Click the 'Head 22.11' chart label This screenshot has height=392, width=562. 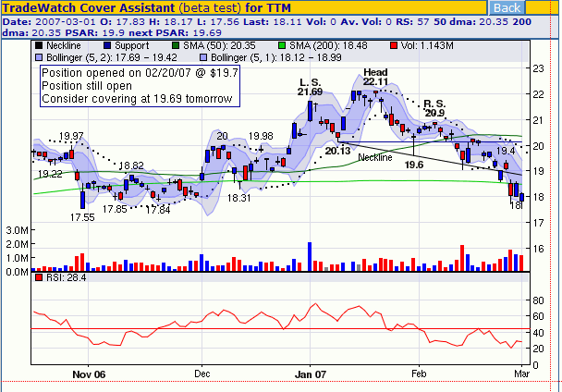tap(375, 77)
